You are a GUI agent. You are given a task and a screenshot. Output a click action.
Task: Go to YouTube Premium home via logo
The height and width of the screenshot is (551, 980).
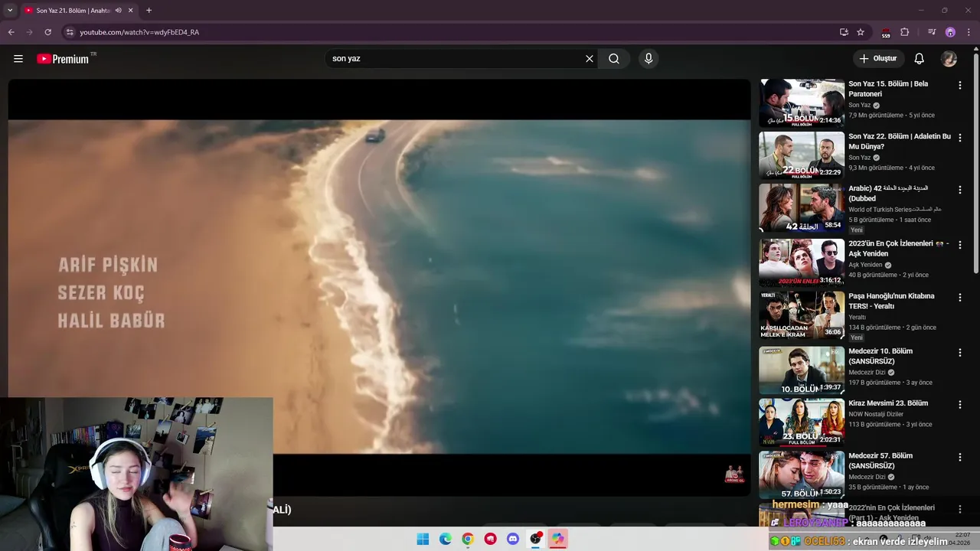pos(63,59)
